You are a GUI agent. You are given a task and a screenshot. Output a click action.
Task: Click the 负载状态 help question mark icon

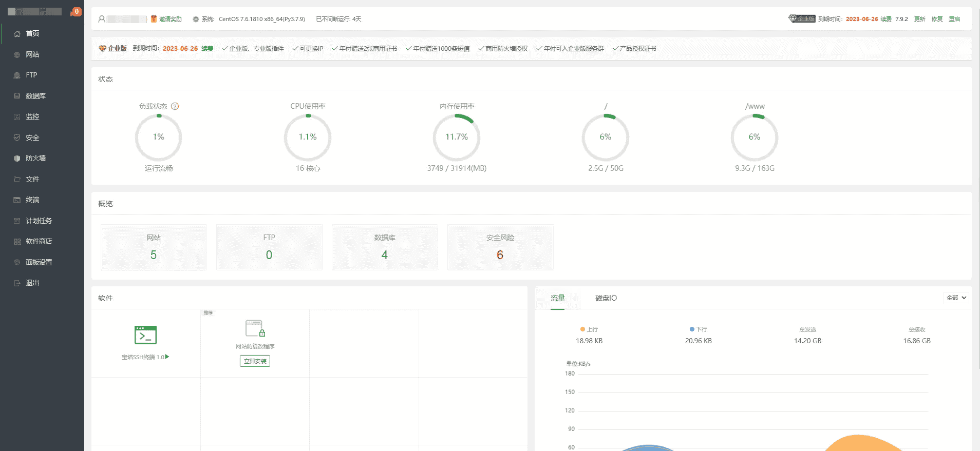(x=175, y=106)
